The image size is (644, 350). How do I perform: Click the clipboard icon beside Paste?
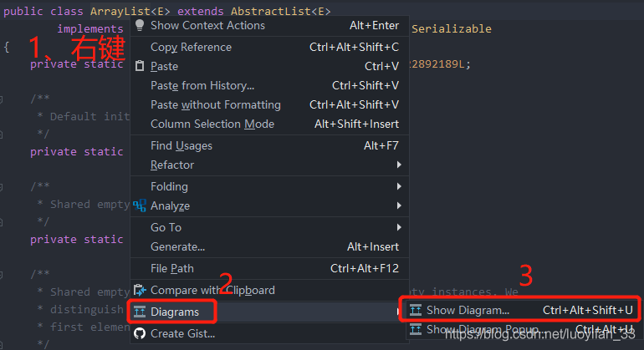(140, 66)
